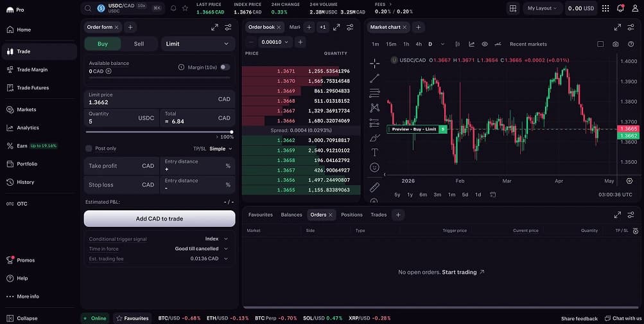The width and height of the screenshot is (644, 324).
Task: Open Trade Futures in sidebar
Action: point(39,87)
